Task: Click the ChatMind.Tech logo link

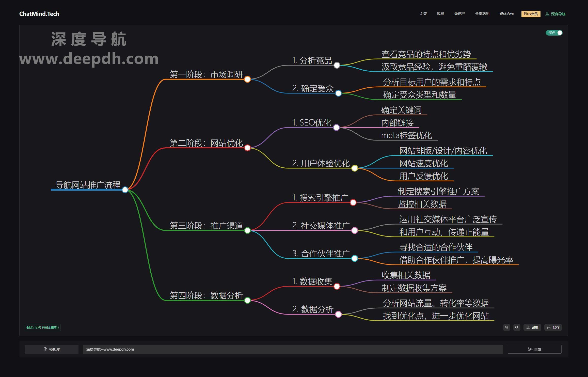Action: coord(39,14)
